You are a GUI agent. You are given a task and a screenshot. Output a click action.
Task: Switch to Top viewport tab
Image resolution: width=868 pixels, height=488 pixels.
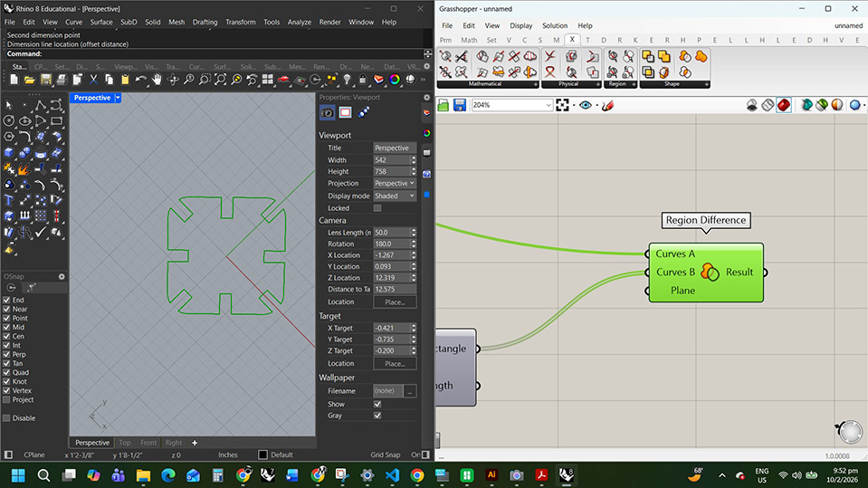point(125,443)
